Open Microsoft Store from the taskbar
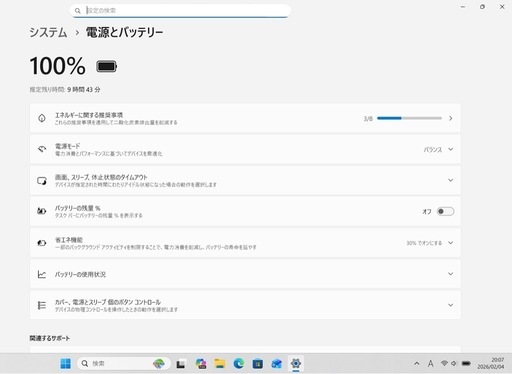512x374 pixels. click(x=258, y=364)
